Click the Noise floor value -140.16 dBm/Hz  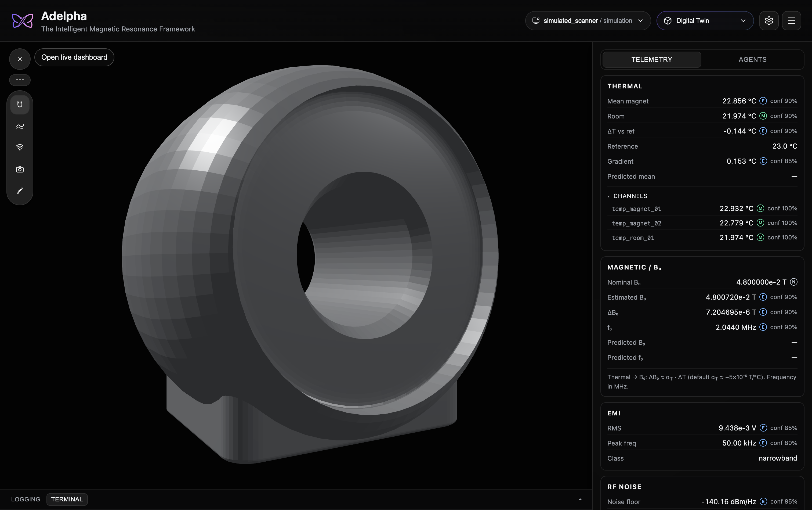(x=729, y=502)
